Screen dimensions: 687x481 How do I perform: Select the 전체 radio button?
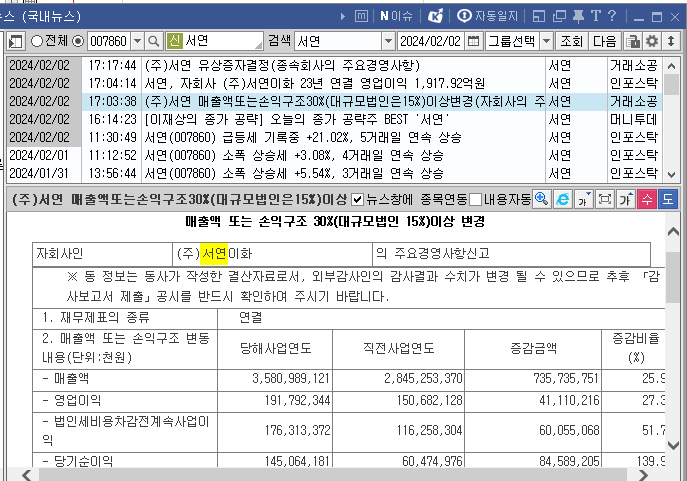coord(37,41)
